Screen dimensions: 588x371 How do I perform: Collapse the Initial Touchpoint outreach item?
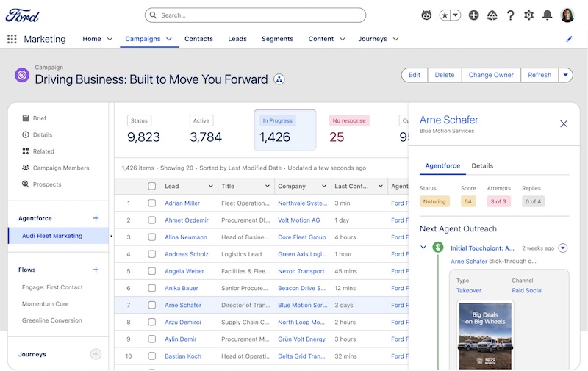pyautogui.click(x=423, y=248)
